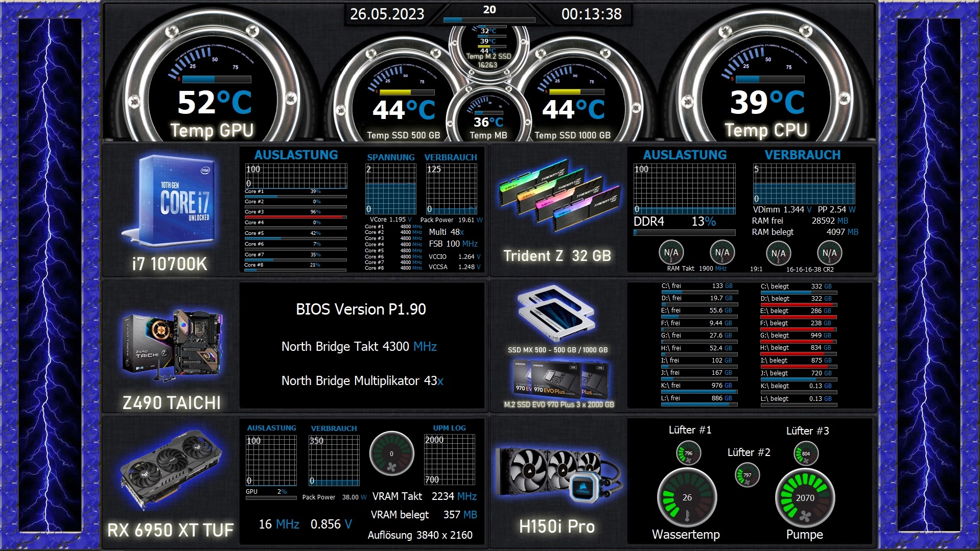Click the GPU Auslastung graph

[271, 460]
